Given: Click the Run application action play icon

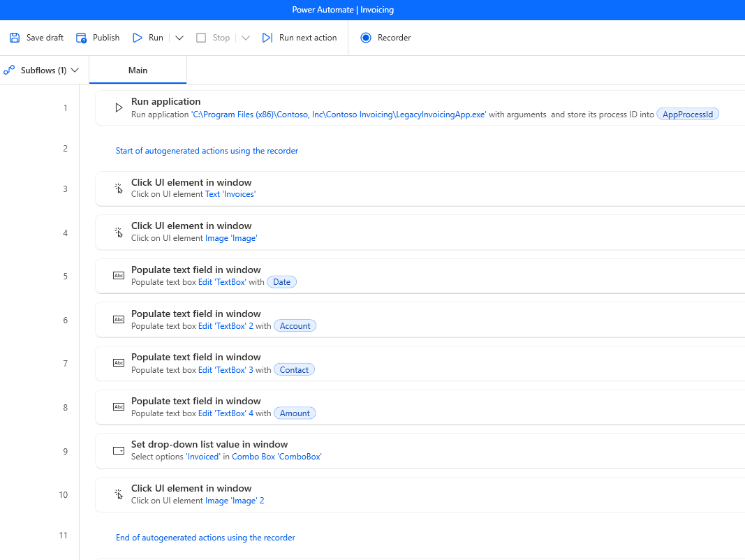Looking at the screenshot, I should 119,108.
